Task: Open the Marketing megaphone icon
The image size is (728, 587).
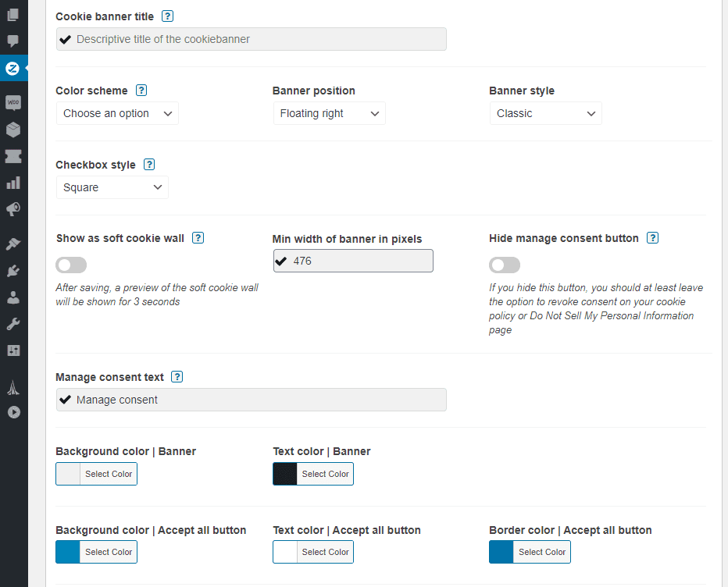Action: [x=13, y=209]
